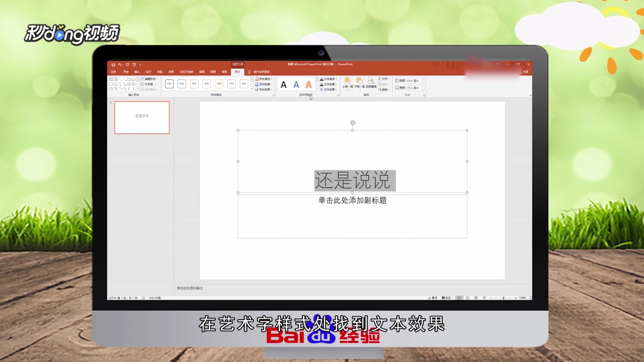The width and height of the screenshot is (644, 362).
Task: Open the 文本框 dropdown
Action: coord(148,84)
